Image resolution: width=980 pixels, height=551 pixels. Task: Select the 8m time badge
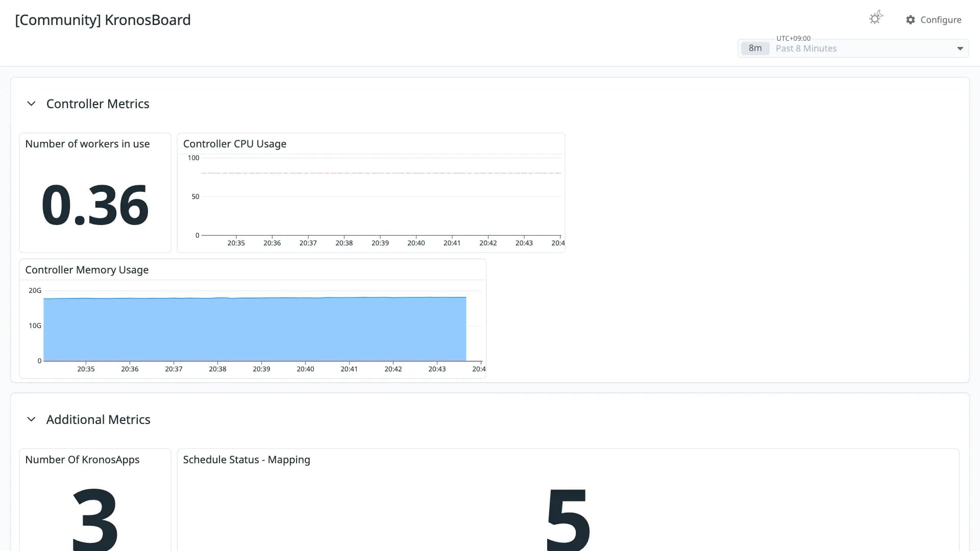[755, 48]
